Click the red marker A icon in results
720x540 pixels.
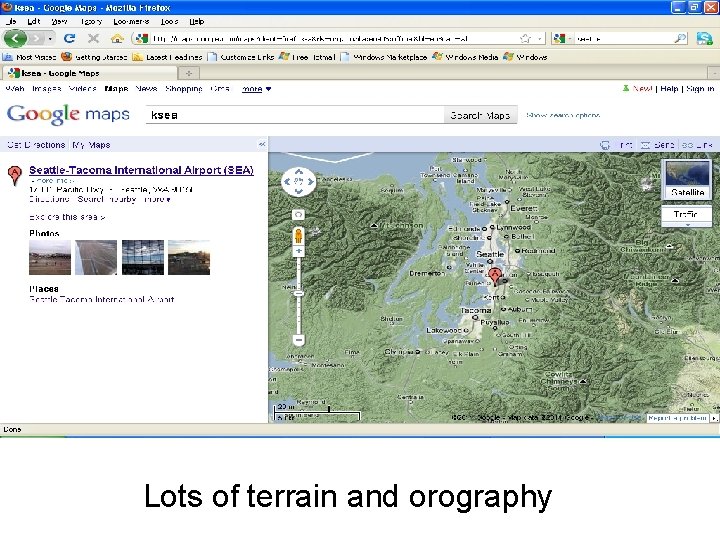(15, 175)
